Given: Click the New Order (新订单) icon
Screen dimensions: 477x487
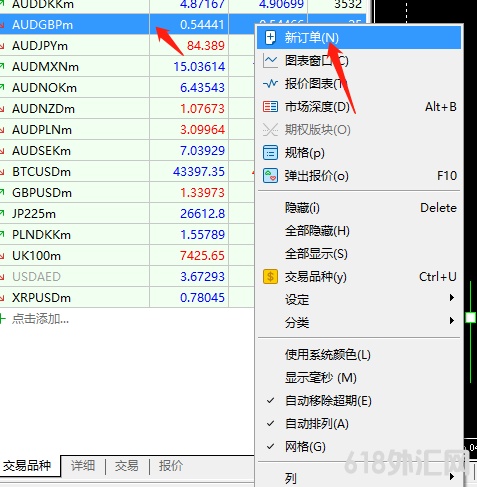Looking at the screenshot, I should point(270,37).
